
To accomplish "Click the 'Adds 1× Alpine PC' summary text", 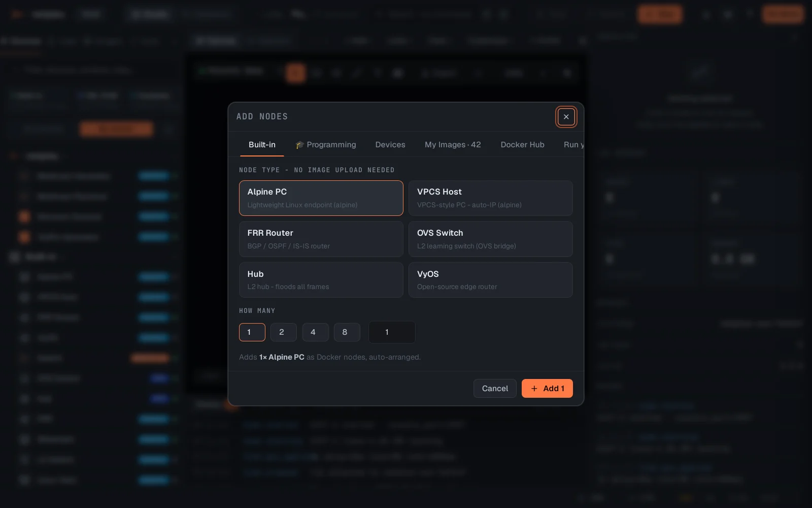I will [x=330, y=357].
